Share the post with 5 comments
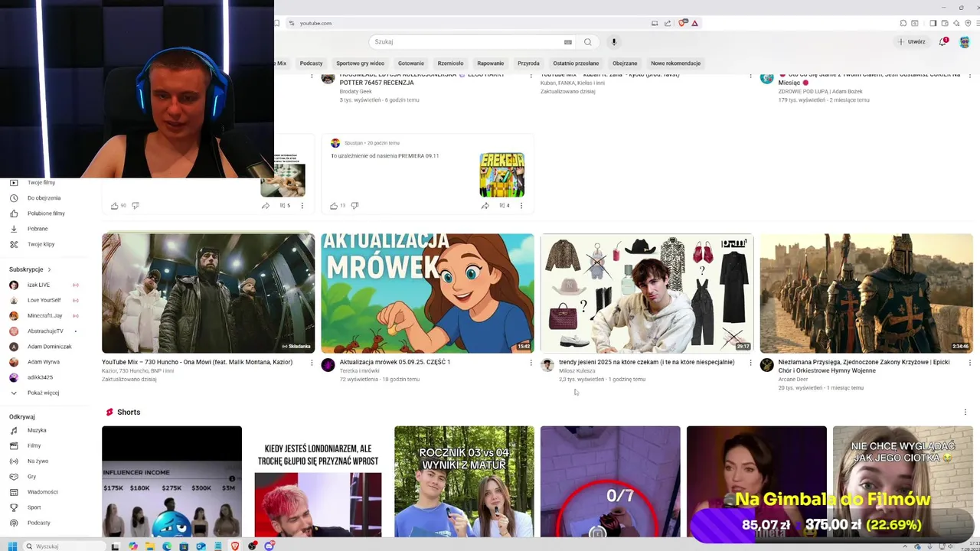Image resolution: width=980 pixels, height=551 pixels. (266, 205)
